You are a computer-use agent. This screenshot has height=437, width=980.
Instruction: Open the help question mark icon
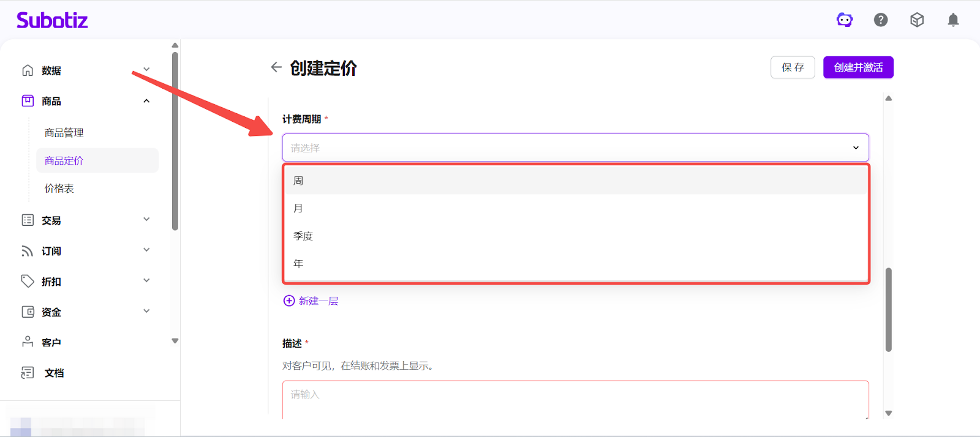point(881,20)
